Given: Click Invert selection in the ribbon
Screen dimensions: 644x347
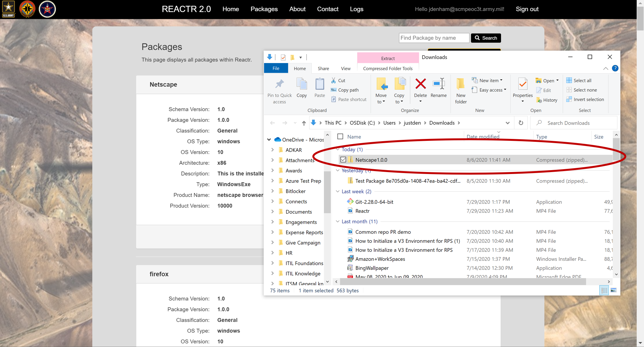Looking at the screenshot, I should (585, 99).
